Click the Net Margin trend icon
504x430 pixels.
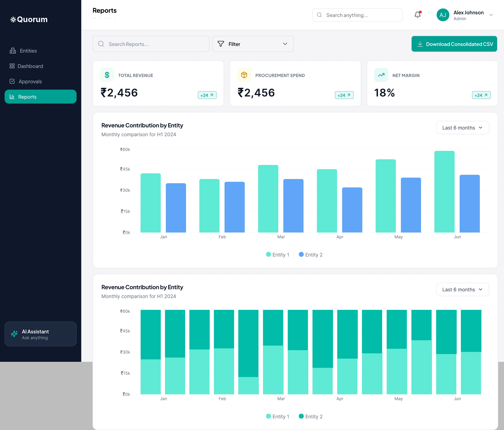click(381, 75)
